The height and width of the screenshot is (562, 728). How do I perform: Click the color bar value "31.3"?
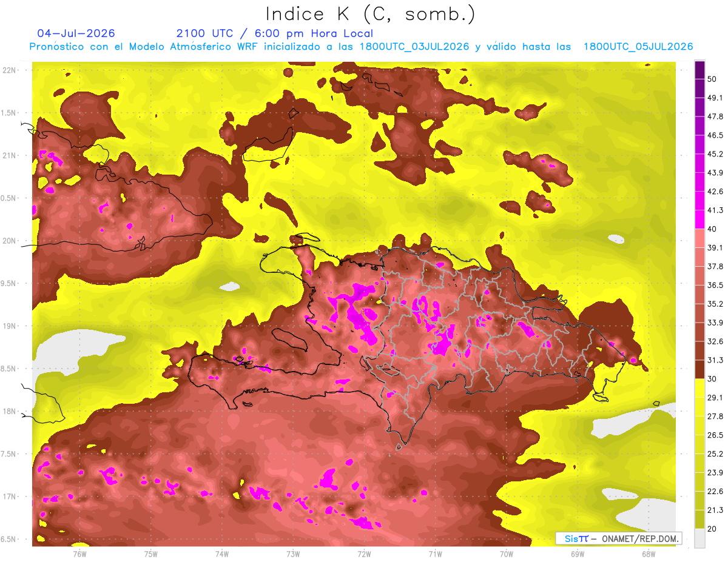(715, 360)
